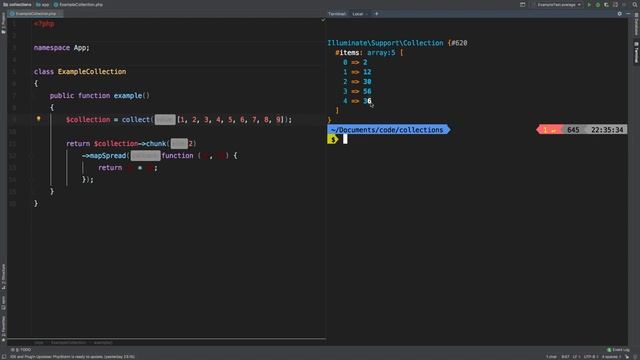The width and height of the screenshot is (640, 360).
Task: Click the 645 segment in the terminal prompt
Action: (573, 130)
